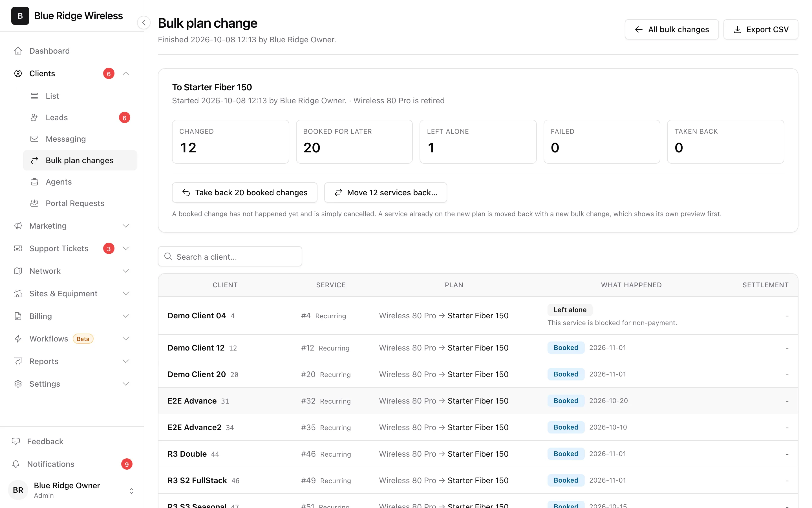Click the Portal Requests inbox icon
The width and height of the screenshot is (812, 508).
point(34,203)
